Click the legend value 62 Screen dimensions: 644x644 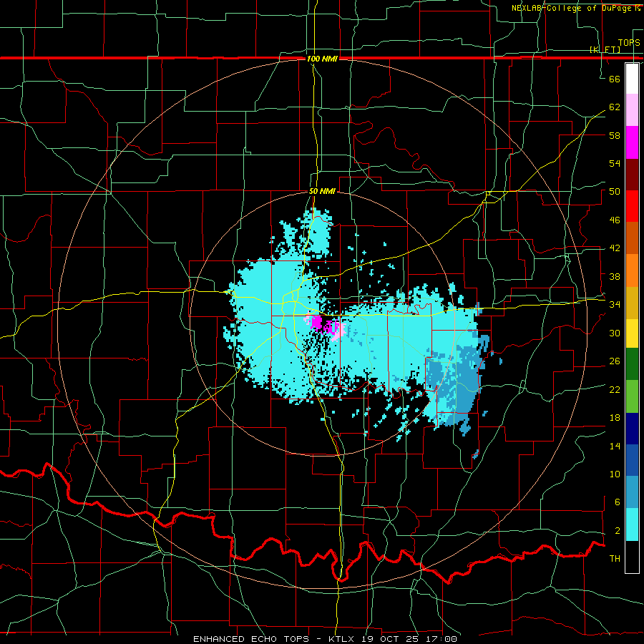(615, 107)
